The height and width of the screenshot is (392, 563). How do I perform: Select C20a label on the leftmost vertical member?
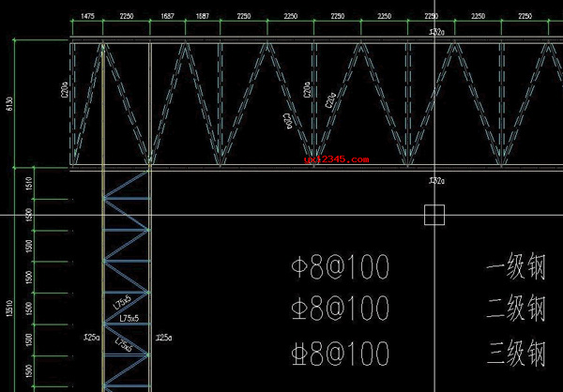click(66, 89)
